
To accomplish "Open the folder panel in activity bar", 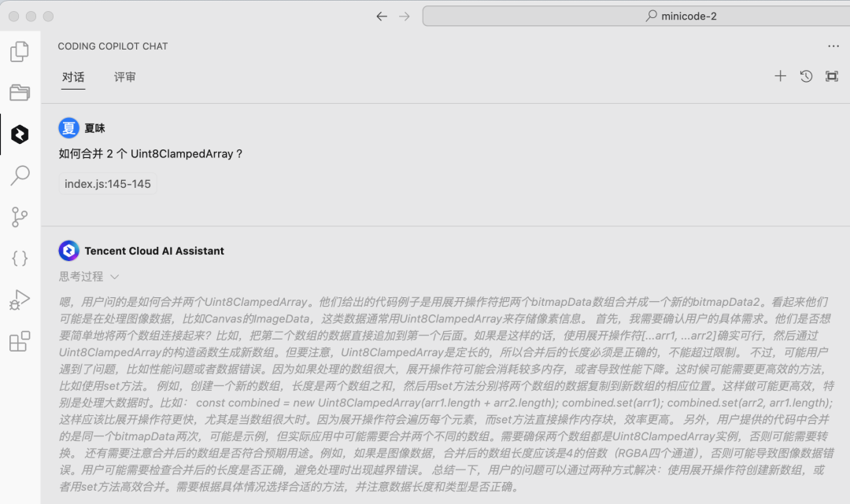I will (x=20, y=93).
